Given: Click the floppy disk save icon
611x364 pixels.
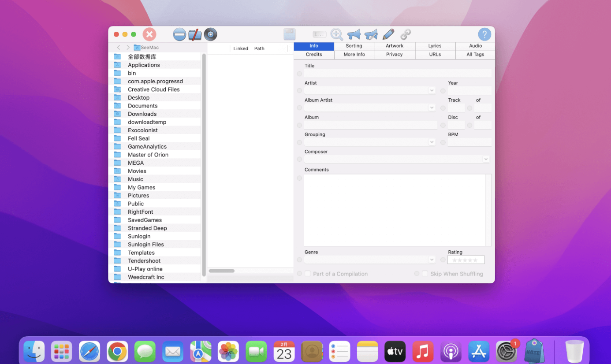Looking at the screenshot, I should pos(289,34).
